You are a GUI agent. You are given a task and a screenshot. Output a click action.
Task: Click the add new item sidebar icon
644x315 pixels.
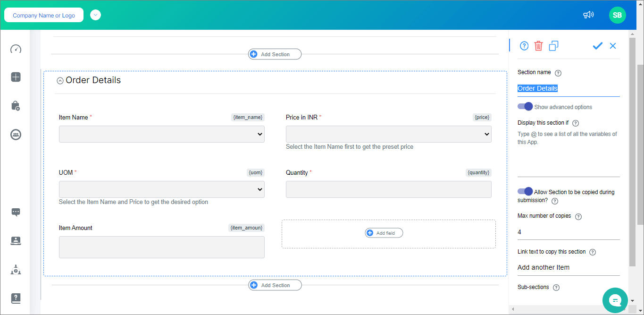coord(16,77)
